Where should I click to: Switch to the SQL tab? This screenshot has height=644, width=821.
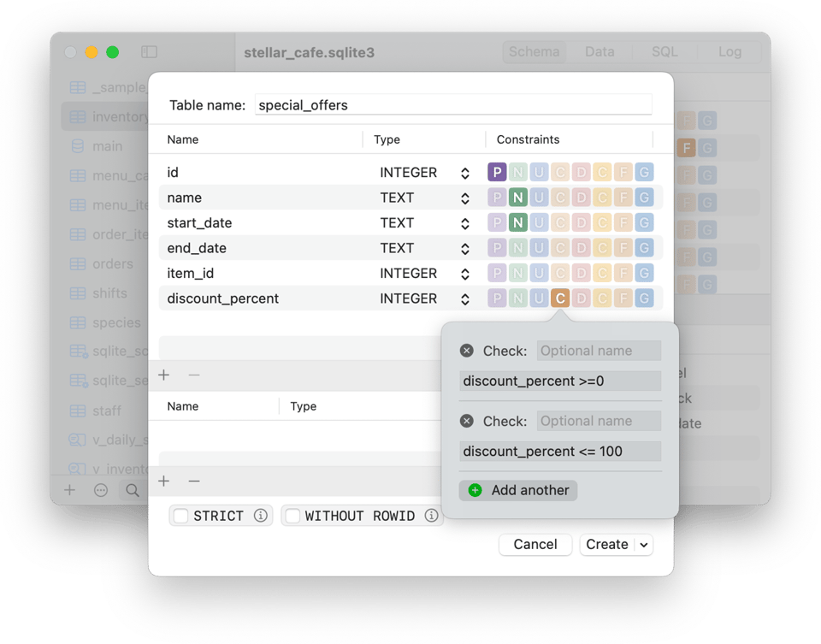point(664,52)
